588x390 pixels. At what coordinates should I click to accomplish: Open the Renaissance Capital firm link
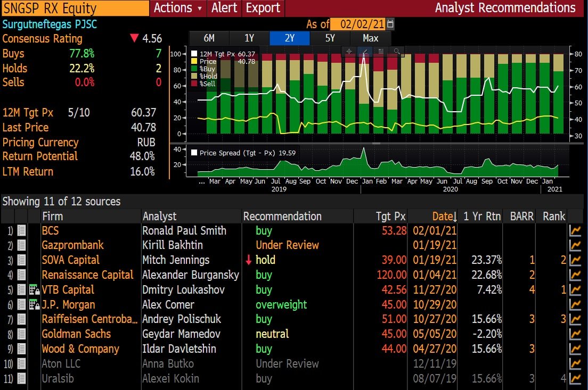click(87, 275)
